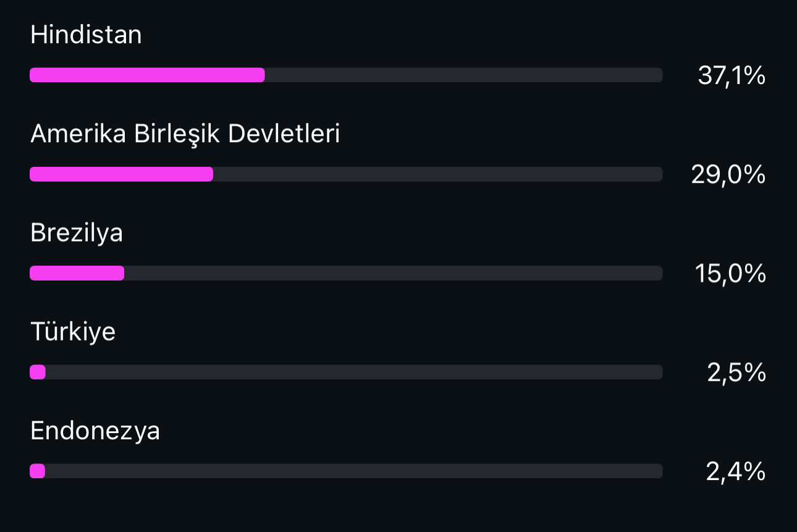
Task: Select the Endonezya country label
Action: (95, 431)
